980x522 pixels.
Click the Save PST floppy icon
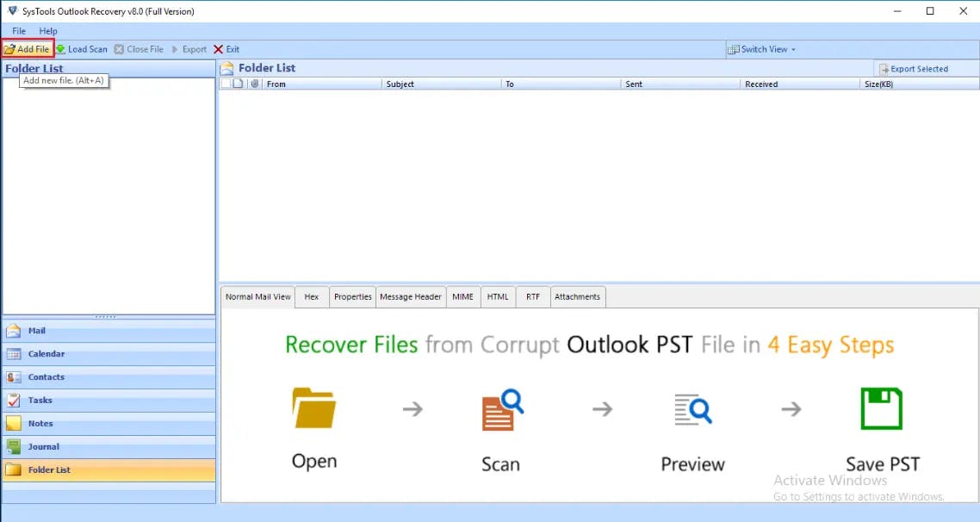[x=881, y=408]
